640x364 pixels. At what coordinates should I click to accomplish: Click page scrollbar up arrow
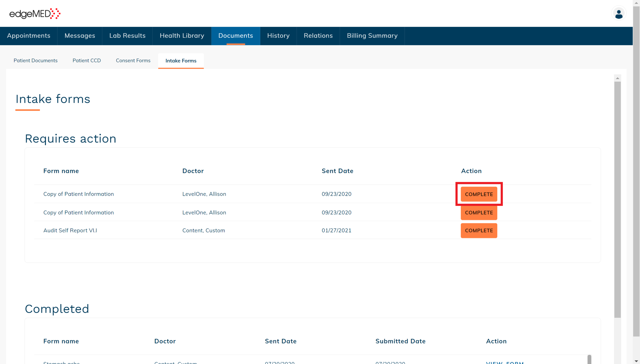[x=636, y=3]
